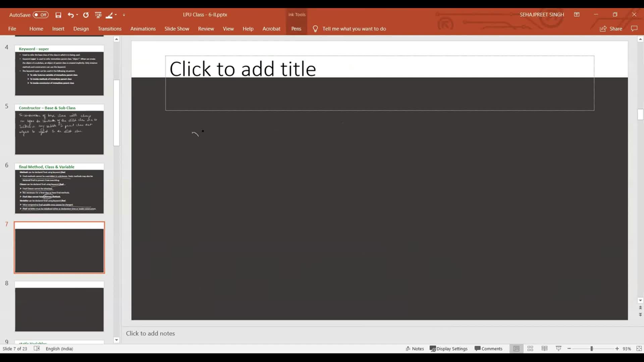Image resolution: width=644 pixels, height=362 pixels.
Task: Open the Pens ribbon tab
Action: pos(296,29)
